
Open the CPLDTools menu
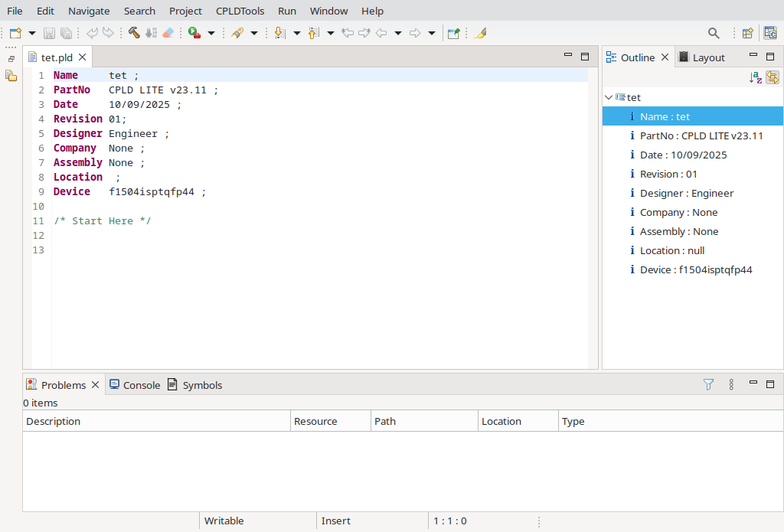click(x=240, y=11)
